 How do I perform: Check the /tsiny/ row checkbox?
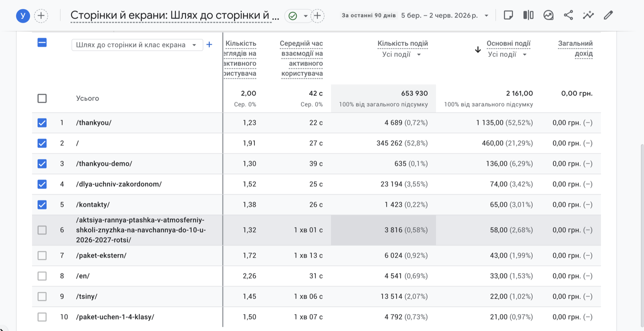(x=42, y=296)
